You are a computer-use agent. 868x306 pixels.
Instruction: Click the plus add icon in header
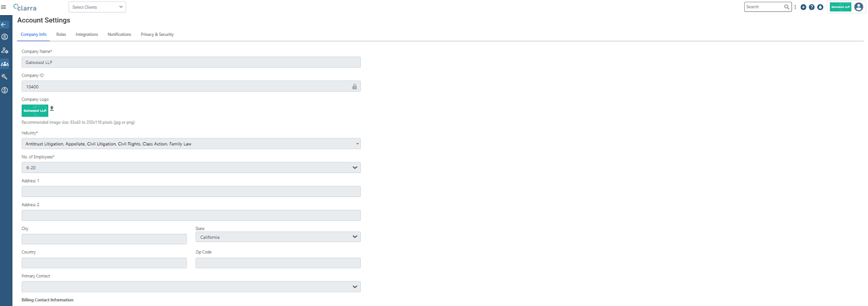[x=803, y=7]
